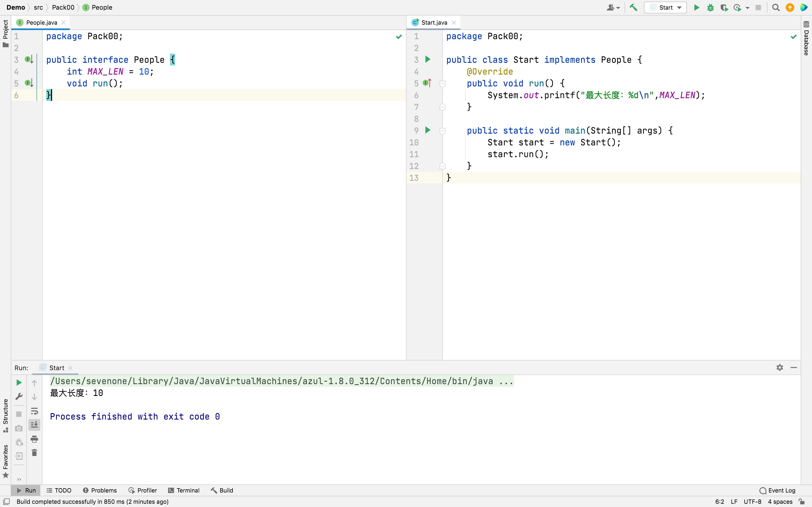
Task: Open Search Everywhere magnifier icon
Action: pyautogui.click(x=775, y=8)
